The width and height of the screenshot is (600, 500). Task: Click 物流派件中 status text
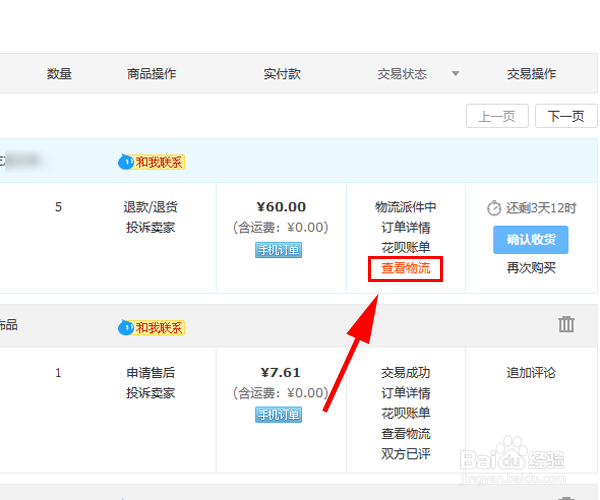[406, 207]
